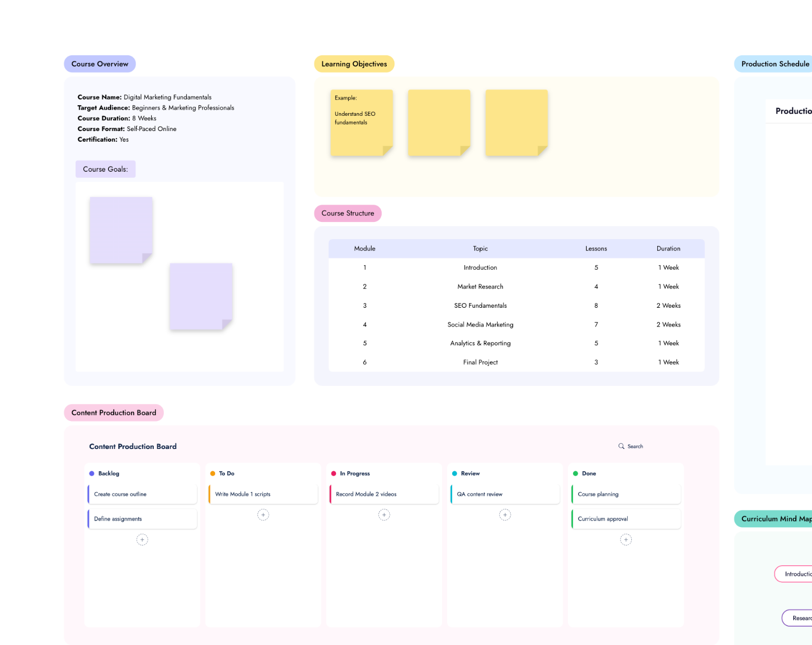The height and width of the screenshot is (645, 812).
Task: Select the Course Structure label
Action: [x=348, y=213]
